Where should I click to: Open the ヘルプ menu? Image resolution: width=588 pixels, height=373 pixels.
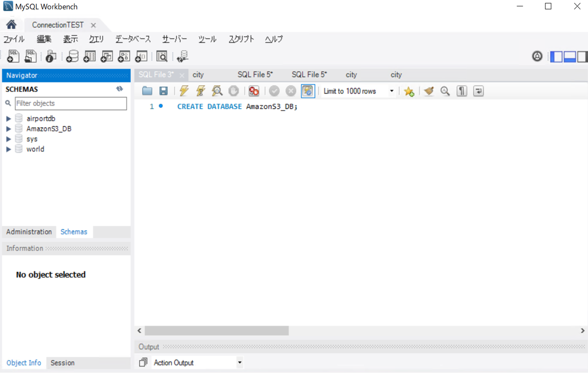point(274,39)
